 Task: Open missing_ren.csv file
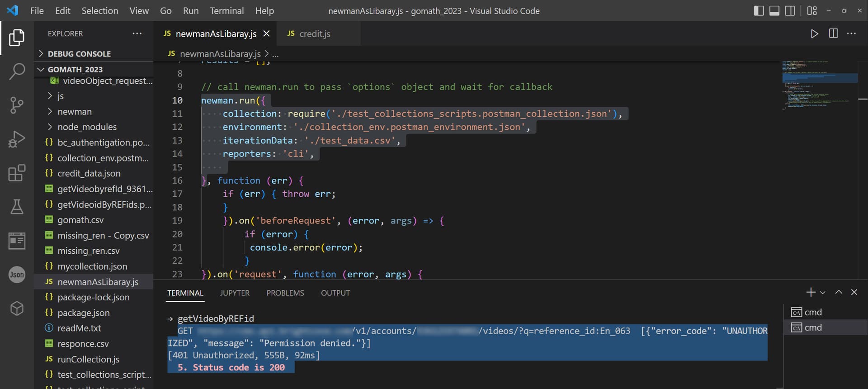click(94, 251)
